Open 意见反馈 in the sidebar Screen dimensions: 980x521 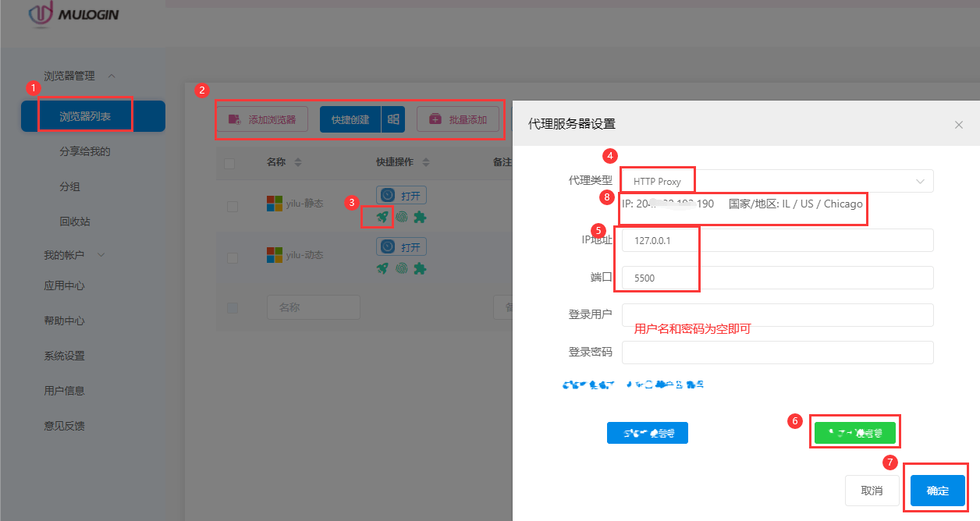pos(64,426)
